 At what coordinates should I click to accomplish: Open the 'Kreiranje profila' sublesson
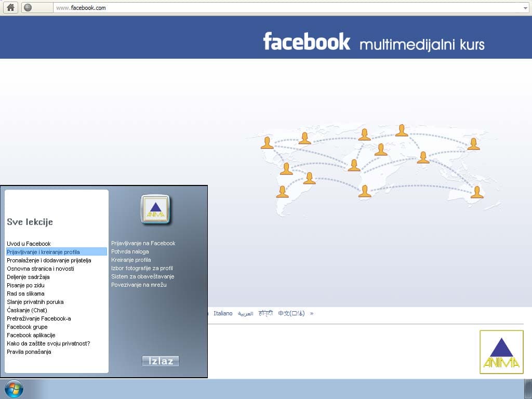click(x=130, y=260)
